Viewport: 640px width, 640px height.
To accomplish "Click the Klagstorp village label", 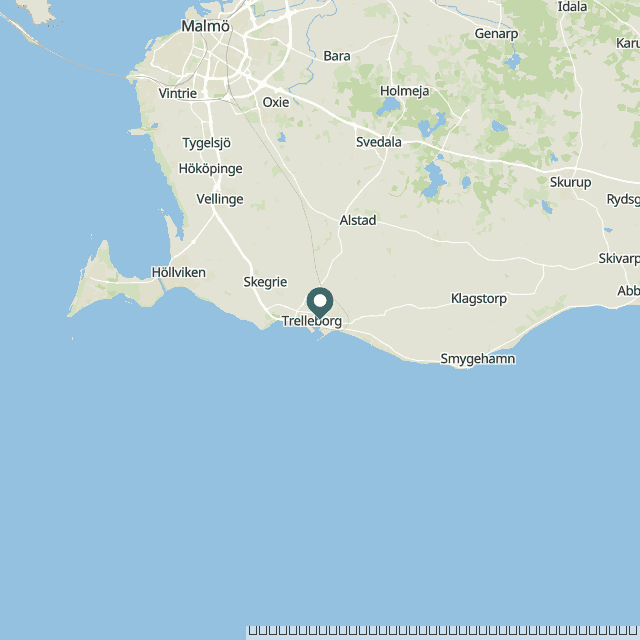I will pyautogui.click(x=479, y=299).
